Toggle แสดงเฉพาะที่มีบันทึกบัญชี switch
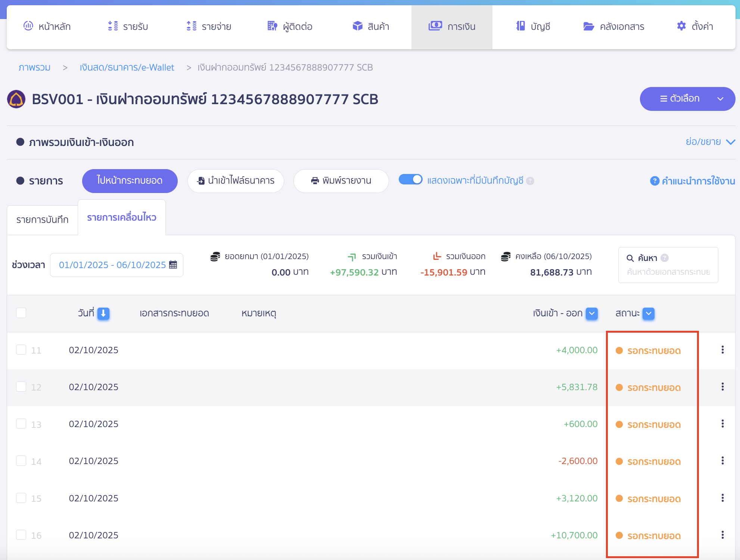Image resolution: width=740 pixels, height=560 pixels. click(x=410, y=180)
